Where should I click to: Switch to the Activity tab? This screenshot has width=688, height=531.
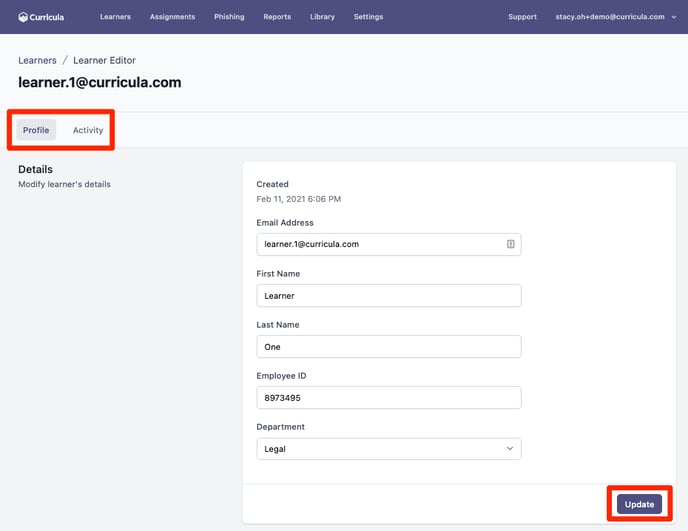click(x=88, y=130)
